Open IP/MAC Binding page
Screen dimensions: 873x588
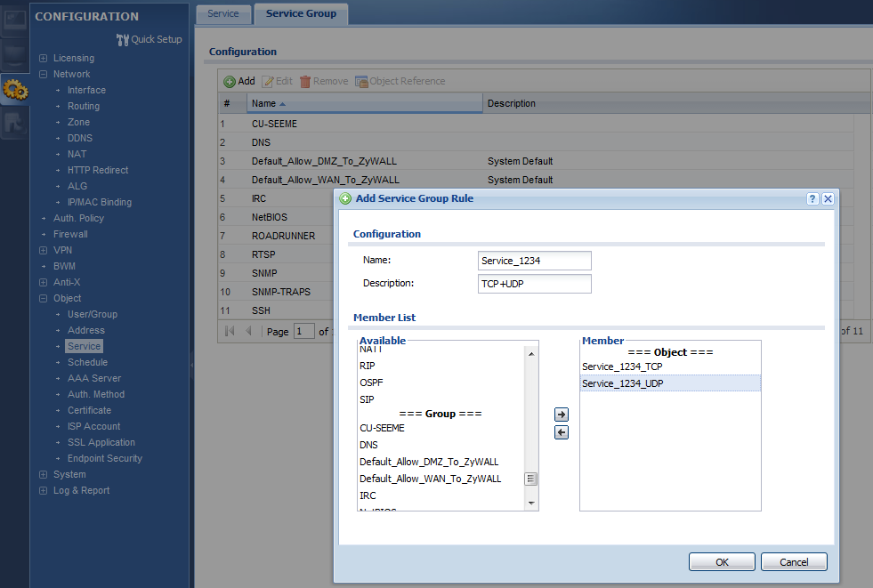[100, 203]
